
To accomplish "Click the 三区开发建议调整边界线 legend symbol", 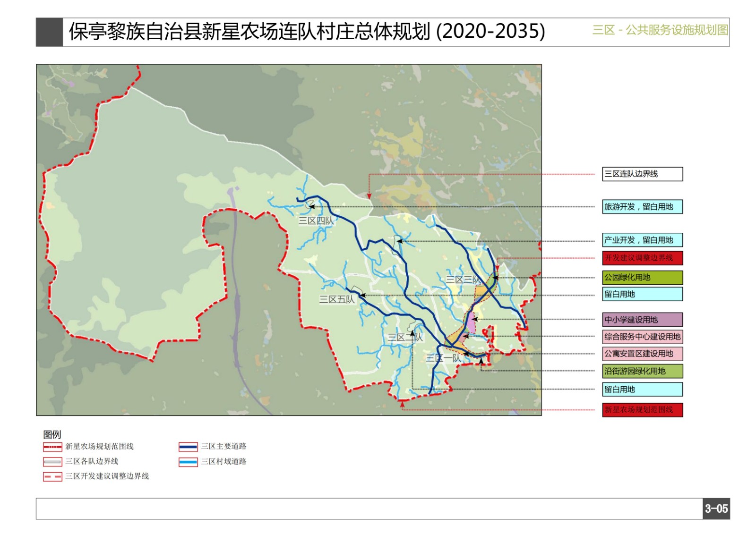I will pyautogui.click(x=52, y=477).
